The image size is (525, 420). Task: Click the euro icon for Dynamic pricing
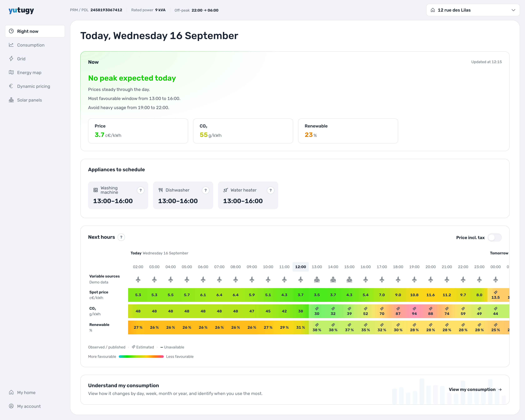point(11,86)
